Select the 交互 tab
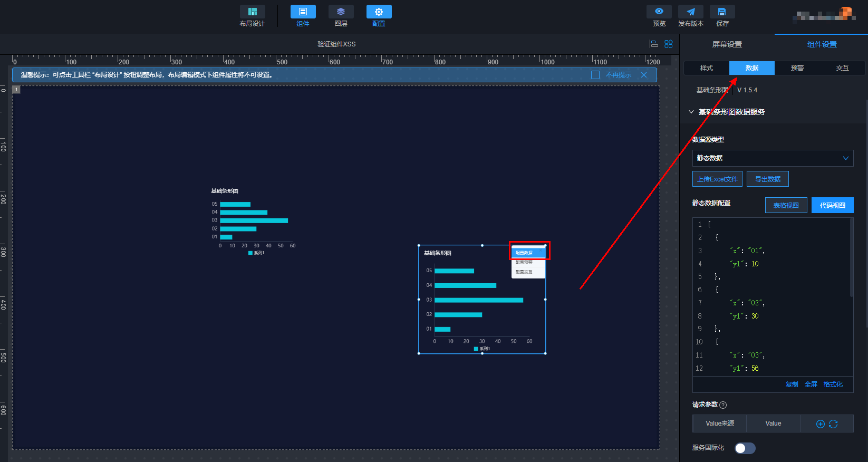Image resolution: width=868 pixels, height=462 pixels. [843, 68]
